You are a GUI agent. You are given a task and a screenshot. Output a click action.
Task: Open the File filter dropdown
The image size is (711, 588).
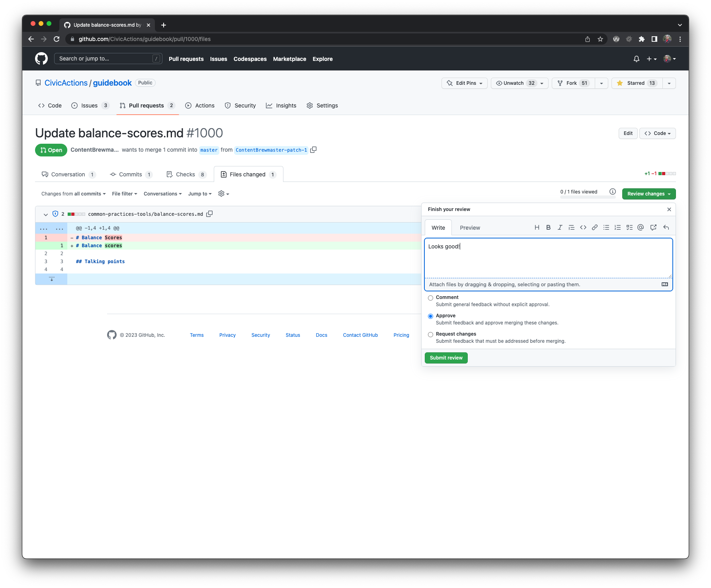coord(124,193)
